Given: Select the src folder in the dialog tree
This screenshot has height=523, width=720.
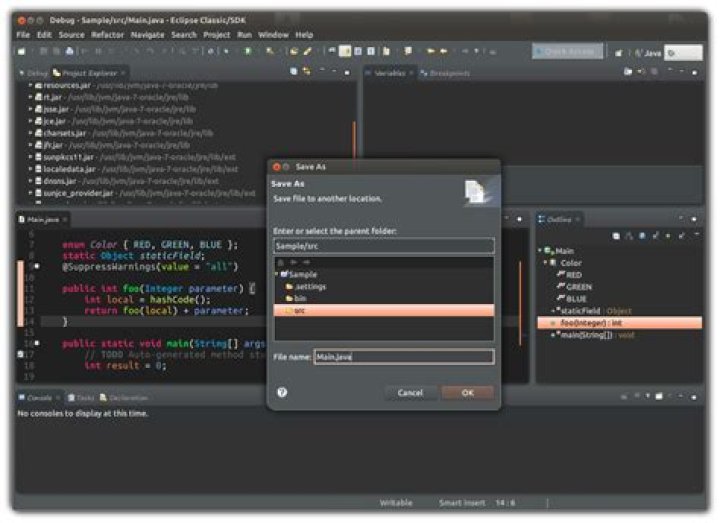Looking at the screenshot, I should point(384,310).
